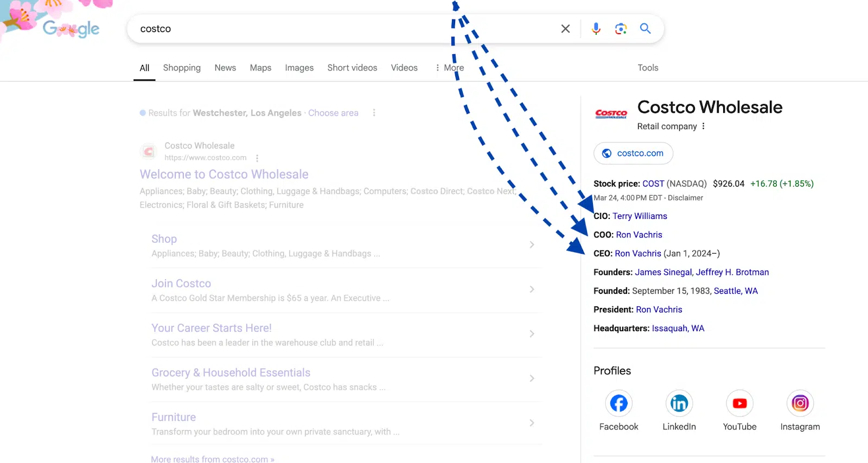
Task: Click the Profiles section heading
Action: [612, 371]
